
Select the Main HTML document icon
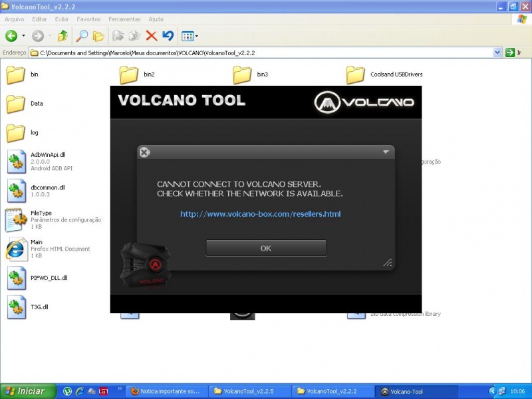[16, 249]
